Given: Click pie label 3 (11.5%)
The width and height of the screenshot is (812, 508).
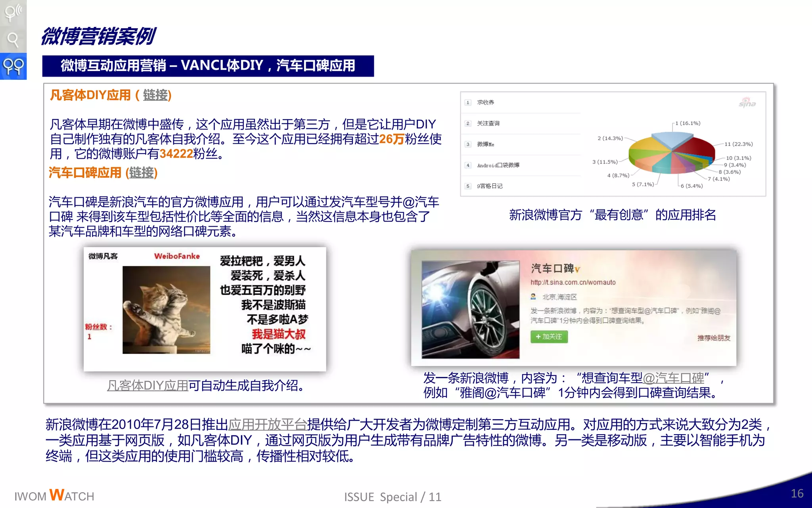Looking at the screenshot, I should pyautogui.click(x=605, y=162).
